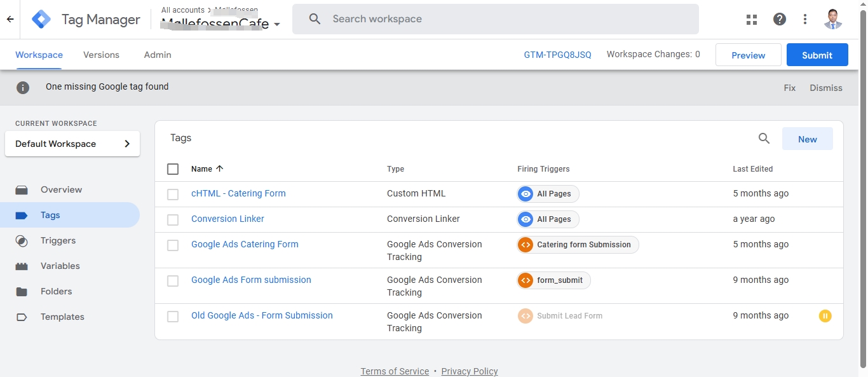Click Fix in the notification banner
The height and width of the screenshot is (377, 868).
pyautogui.click(x=789, y=88)
